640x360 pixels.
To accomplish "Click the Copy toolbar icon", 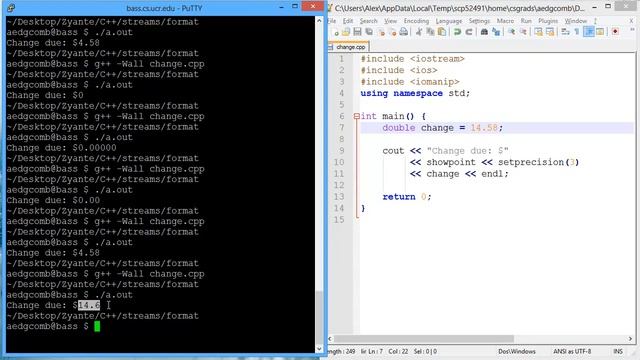I will 430,32.
